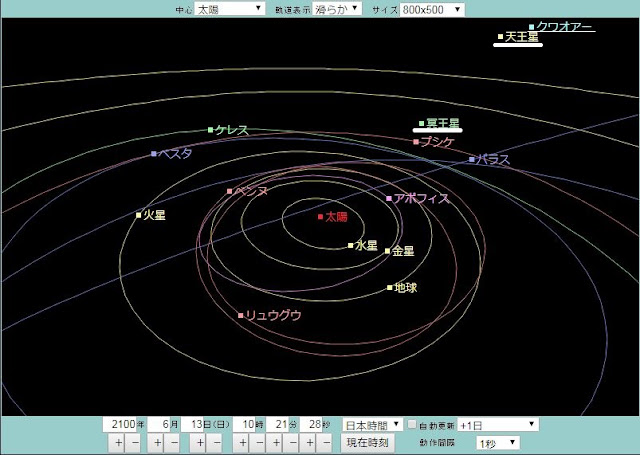This screenshot has width=640, height=455.
Task: Click the 現在時刻 button
Action: (367, 443)
